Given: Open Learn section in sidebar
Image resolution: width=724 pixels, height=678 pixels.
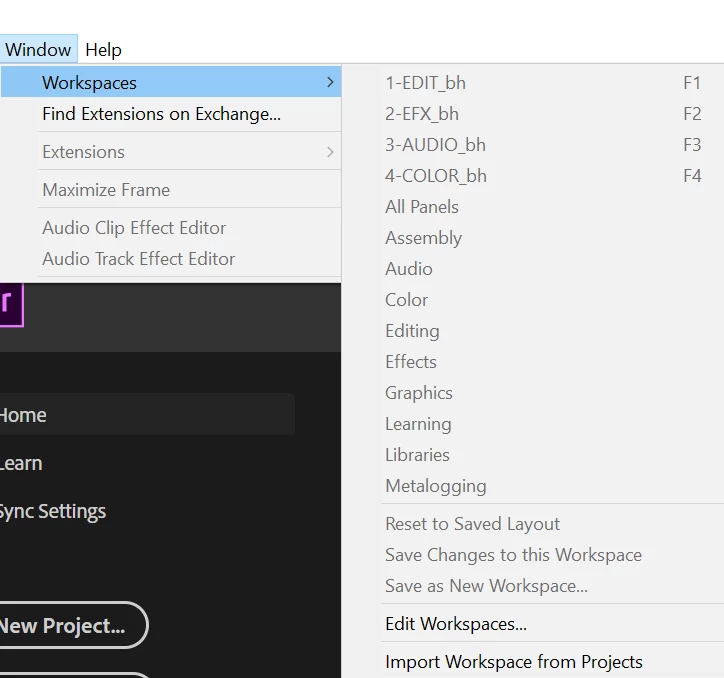Looking at the screenshot, I should click(21, 463).
